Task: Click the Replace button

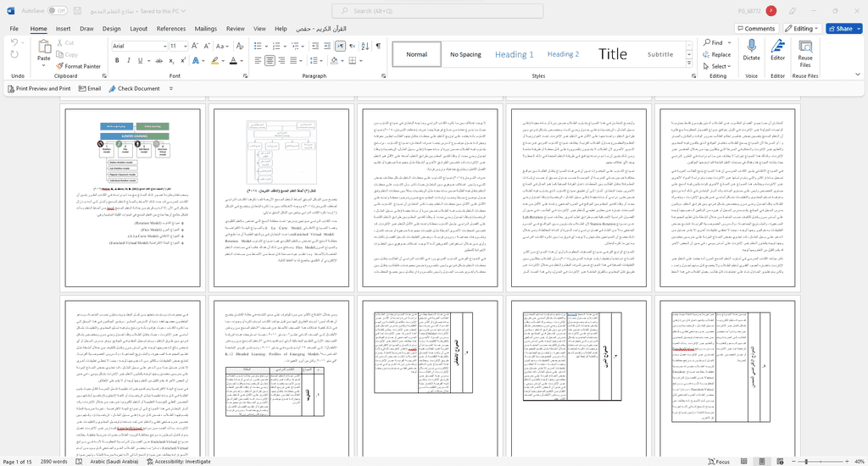Action: [717, 54]
